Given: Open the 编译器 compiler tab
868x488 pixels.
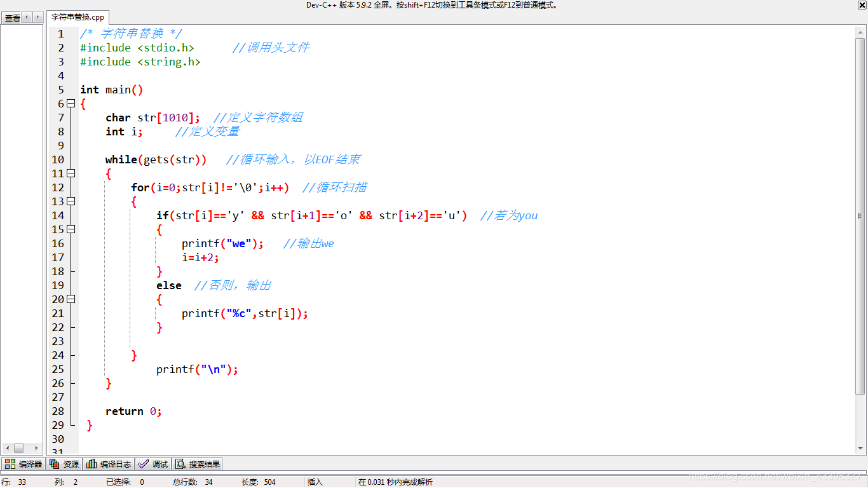Looking at the screenshot, I should coord(24,464).
